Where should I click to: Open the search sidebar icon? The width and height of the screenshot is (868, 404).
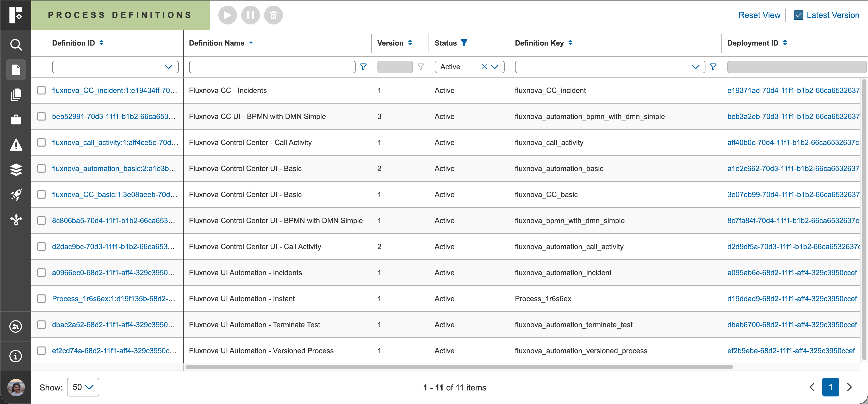pos(16,45)
